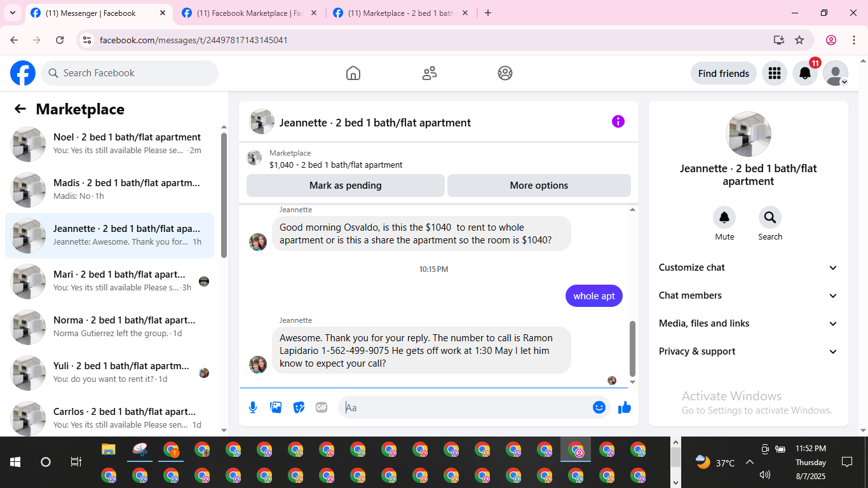Open a new browser tab
This screenshot has height=488, width=868.
point(488,13)
